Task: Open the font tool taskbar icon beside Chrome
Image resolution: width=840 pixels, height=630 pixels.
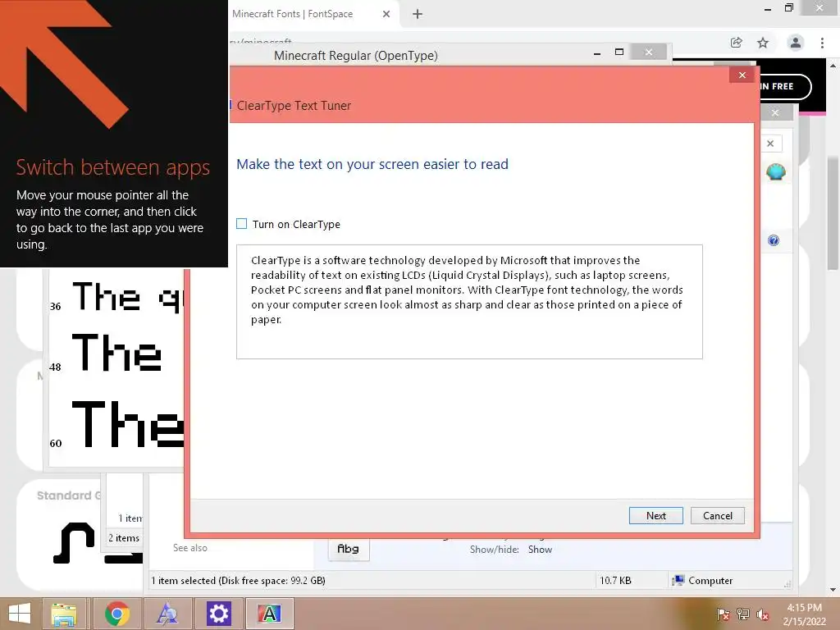Action: point(167,614)
